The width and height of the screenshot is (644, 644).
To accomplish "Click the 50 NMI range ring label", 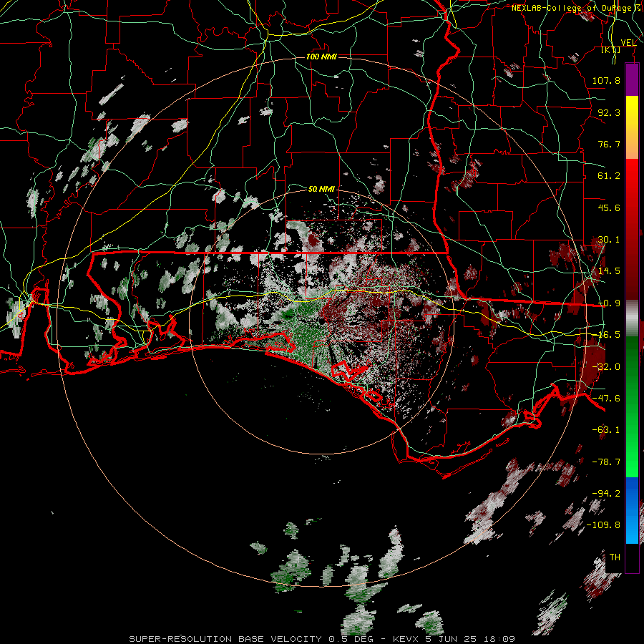I will pos(321,189).
